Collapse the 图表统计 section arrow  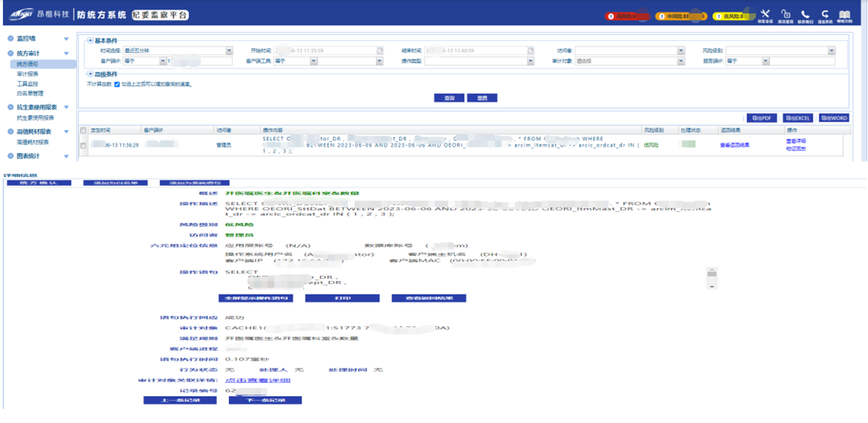65,155
